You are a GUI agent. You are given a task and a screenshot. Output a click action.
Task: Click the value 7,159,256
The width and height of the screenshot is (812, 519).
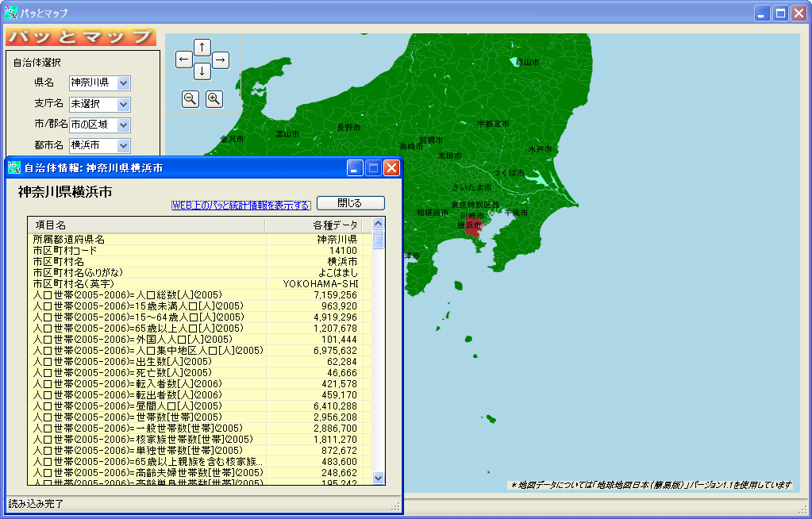click(x=335, y=295)
